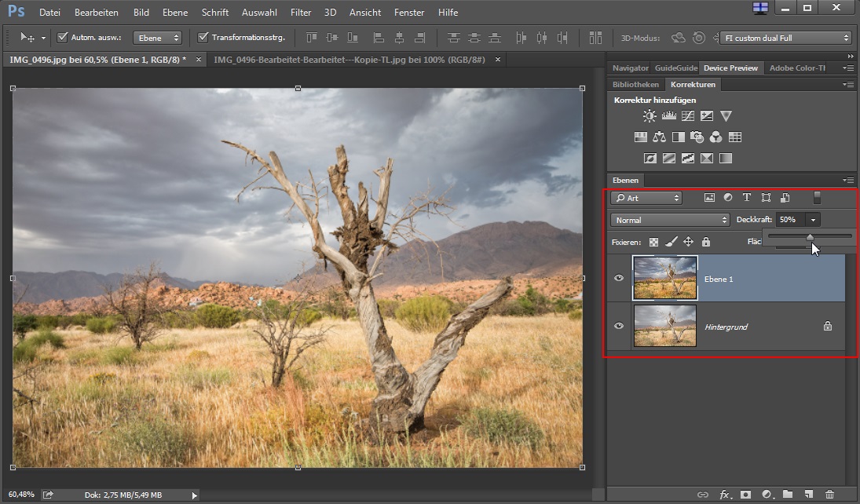Create new fill or adjustment layer

[x=767, y=495]
